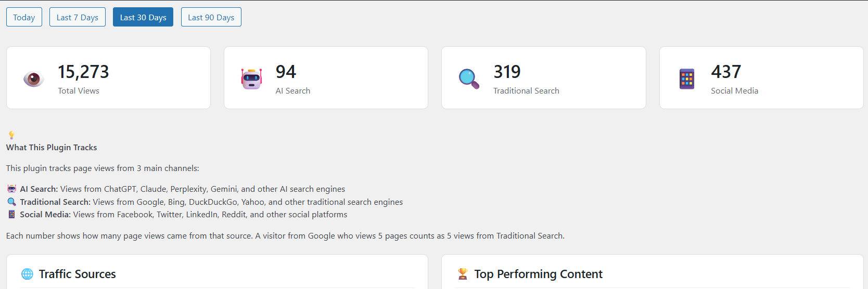Viewport: 868px width, 289px height.
Task: Click the Traffic Sources heading
Action: coord(77,274)
